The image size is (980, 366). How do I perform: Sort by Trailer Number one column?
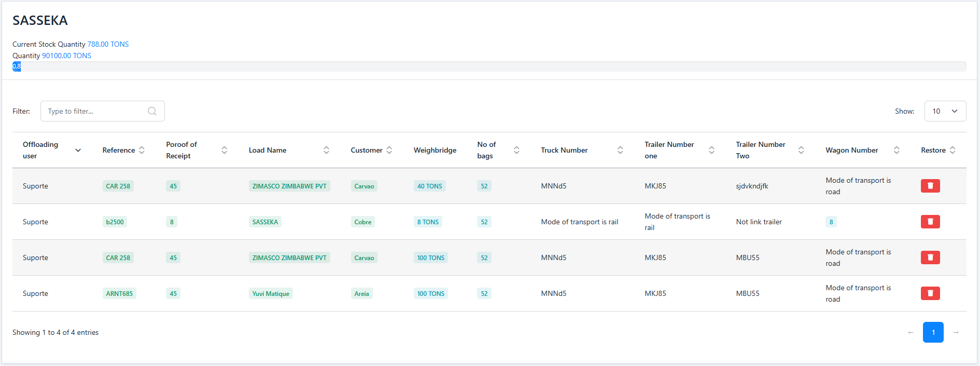[711, 150]
